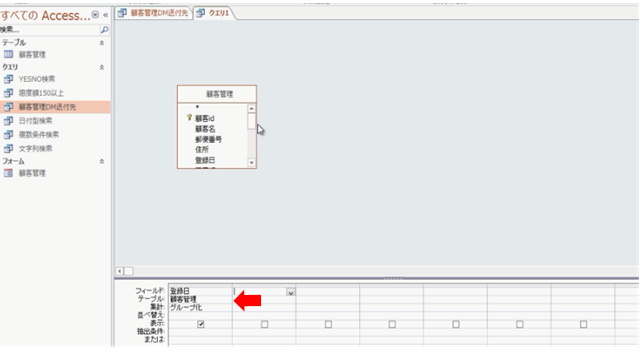Check the 表示 checkbox in second column
The width and height of the screenshot is (640, 360).
coord(264,324)
